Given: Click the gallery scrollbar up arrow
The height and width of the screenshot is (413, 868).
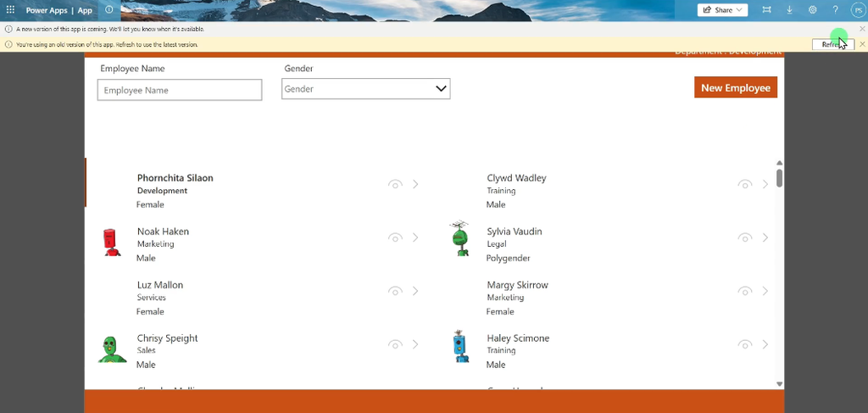Looking at the screenshot, I should (x=780, y=163).
